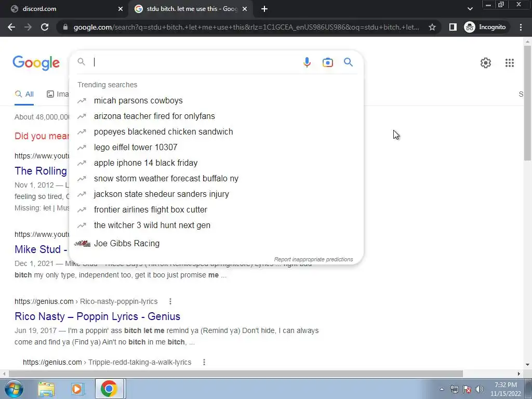
Task: Choose frontier airlines flight box cutter suggestion
Action: [216, 210]
